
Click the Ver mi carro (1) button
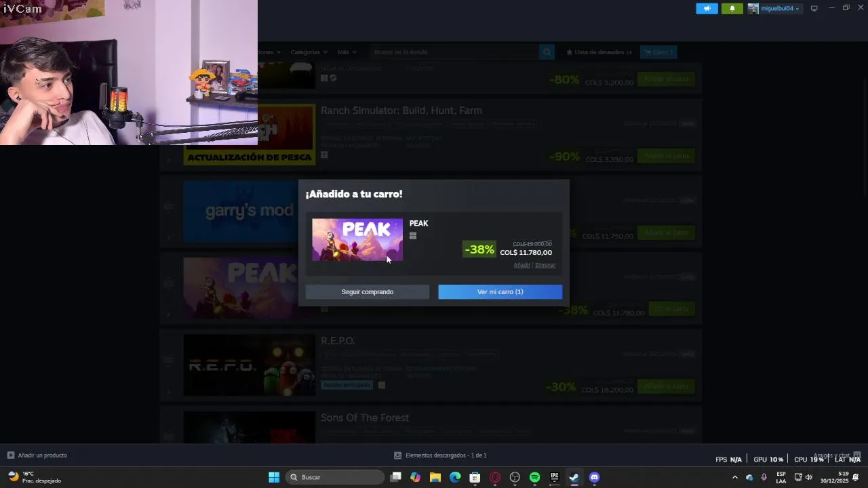coord(500,291)
